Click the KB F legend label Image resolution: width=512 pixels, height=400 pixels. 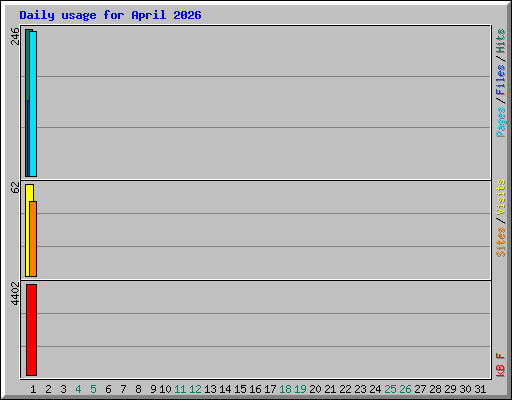click(500, 365)
